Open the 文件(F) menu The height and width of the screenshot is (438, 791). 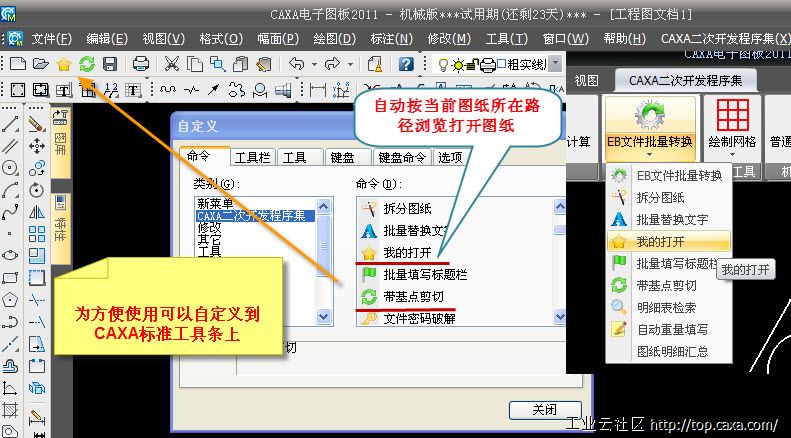tap(51, 38)
